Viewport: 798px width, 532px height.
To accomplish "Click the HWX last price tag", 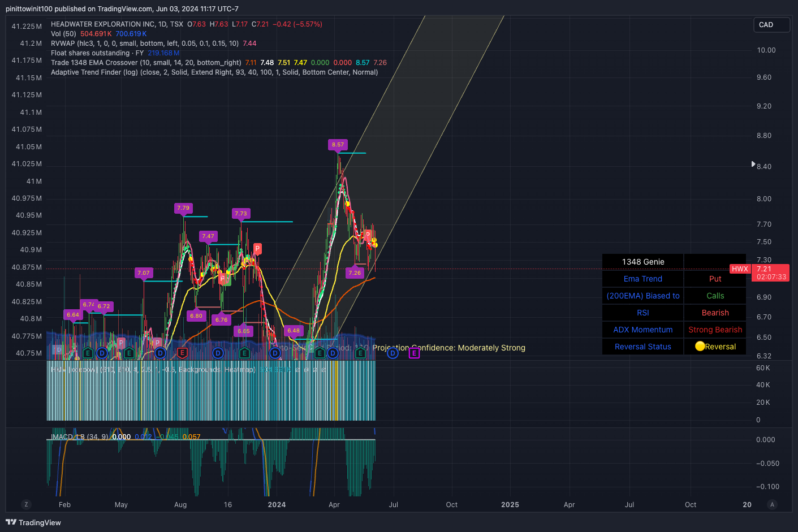I will (740, 269).
